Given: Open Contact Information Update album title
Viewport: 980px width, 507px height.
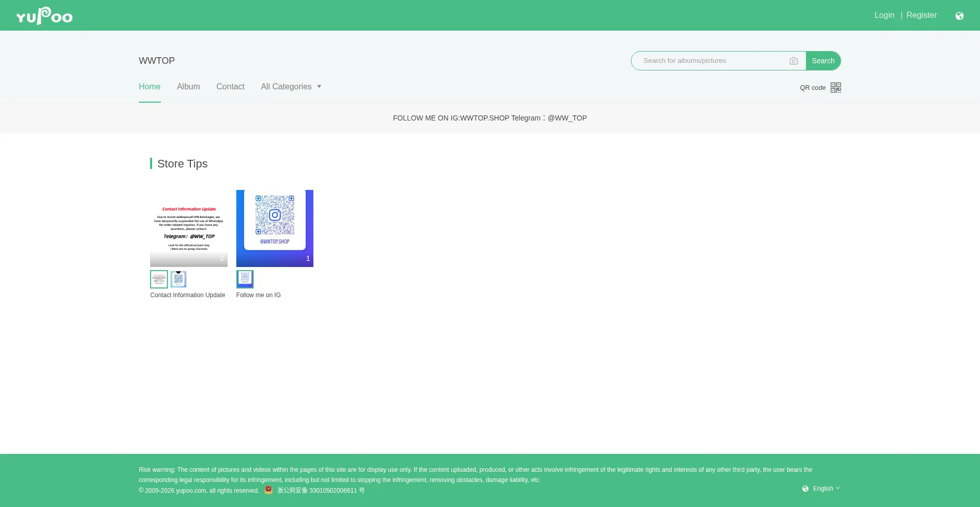Looking at the screenshot, I should click(188, 295).
